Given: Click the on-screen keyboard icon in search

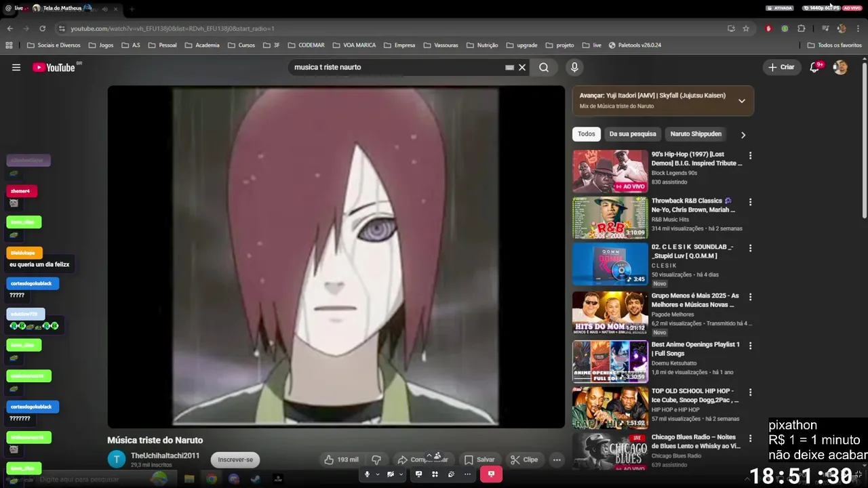Looking at the screenshot, I should pos(509,67).
